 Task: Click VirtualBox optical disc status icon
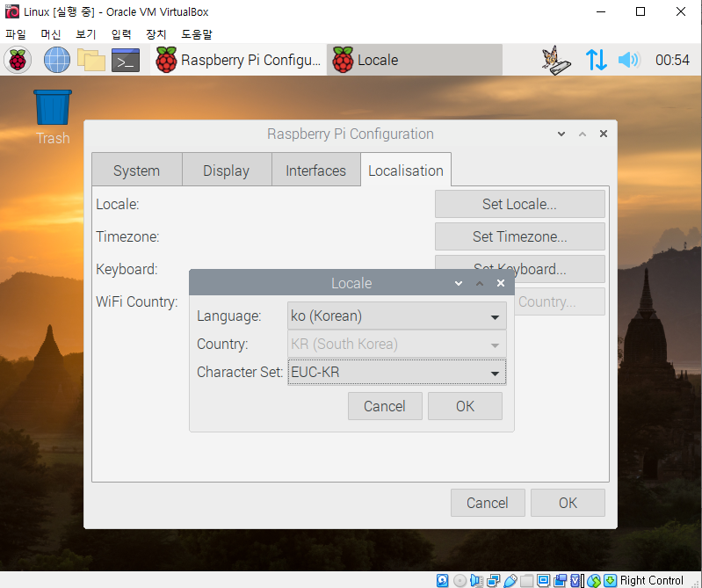point(460,580)
